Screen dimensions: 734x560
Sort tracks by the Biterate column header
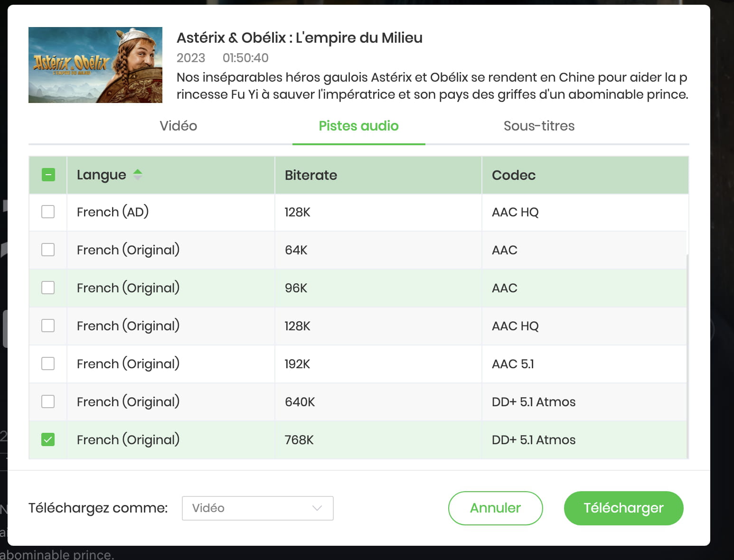[311, 175]
